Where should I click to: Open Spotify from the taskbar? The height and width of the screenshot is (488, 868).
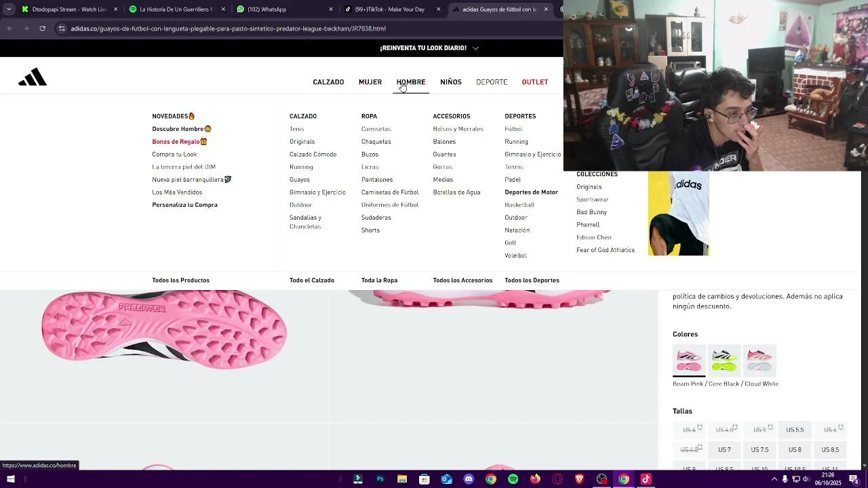pyautogui.click(x=513, y=479)
